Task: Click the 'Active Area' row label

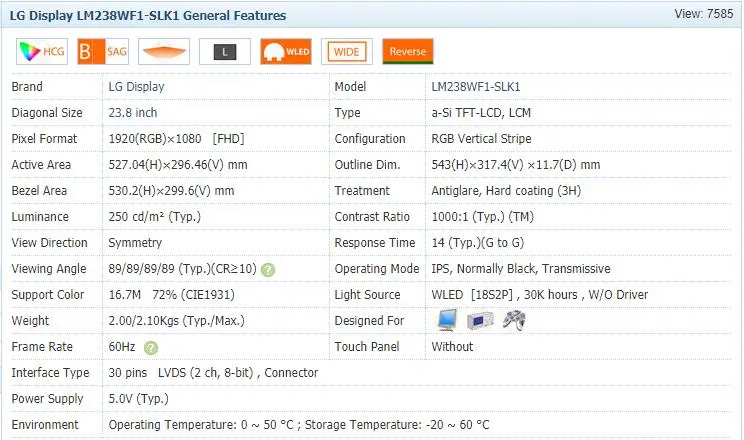Action: [41, 165]
